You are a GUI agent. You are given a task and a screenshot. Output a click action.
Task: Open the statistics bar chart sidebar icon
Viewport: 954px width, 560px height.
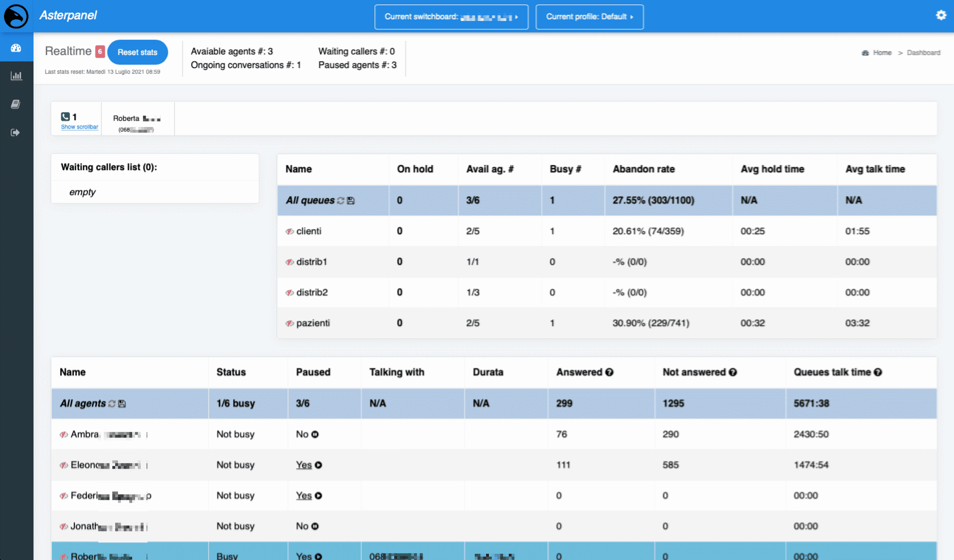pyautogui.click(x=16, y=76)
